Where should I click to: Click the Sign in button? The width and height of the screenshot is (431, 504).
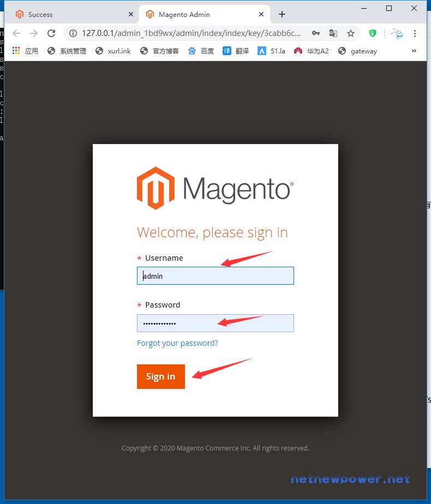coord(161,376)
